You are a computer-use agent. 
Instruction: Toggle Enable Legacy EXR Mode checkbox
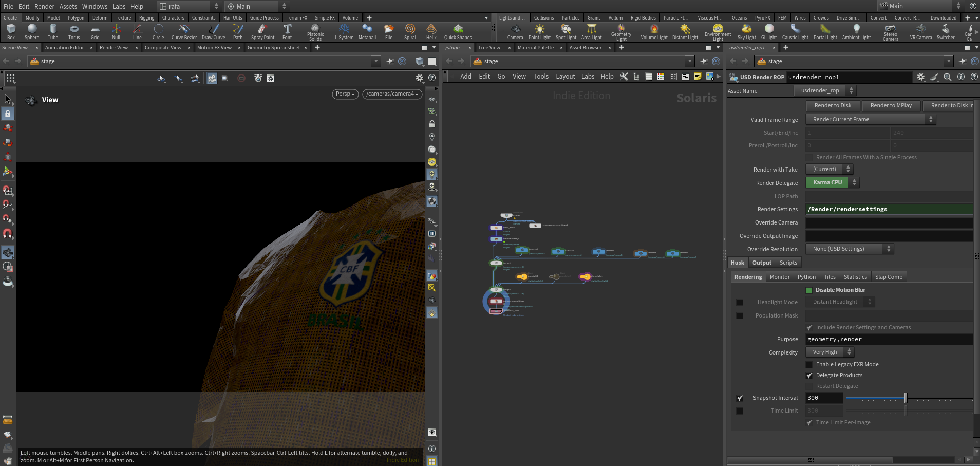(x=809, y=365)
